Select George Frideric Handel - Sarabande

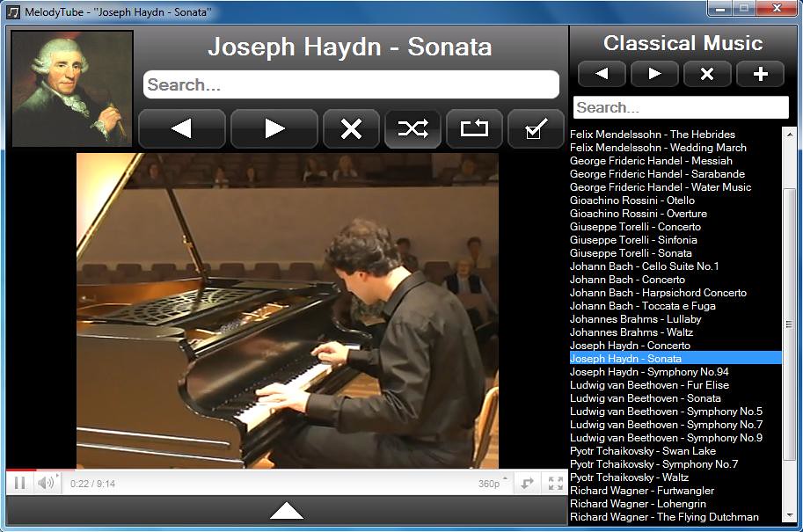[x=675, y=174]
